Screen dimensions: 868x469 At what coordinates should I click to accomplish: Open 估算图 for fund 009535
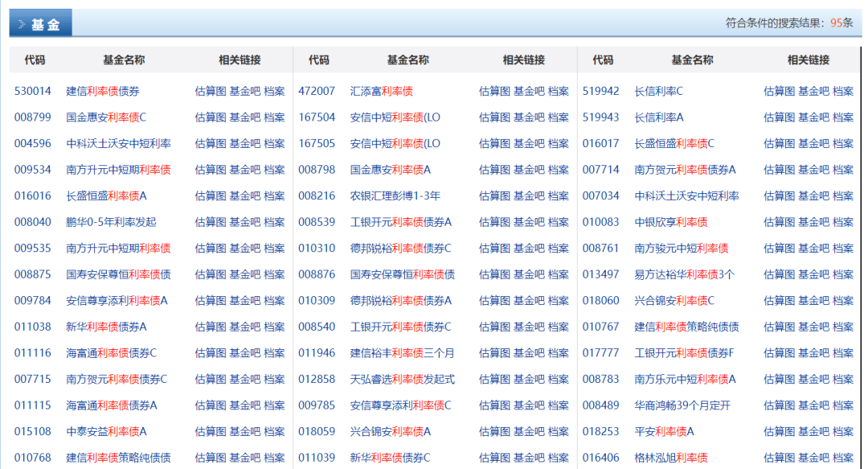point(211,248)
